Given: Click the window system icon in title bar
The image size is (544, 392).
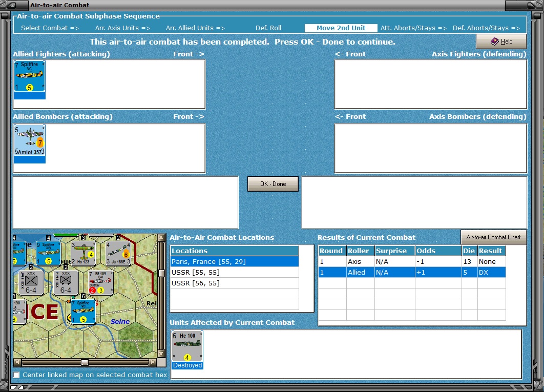Looking at the screenshot, I should pos(11,5).
